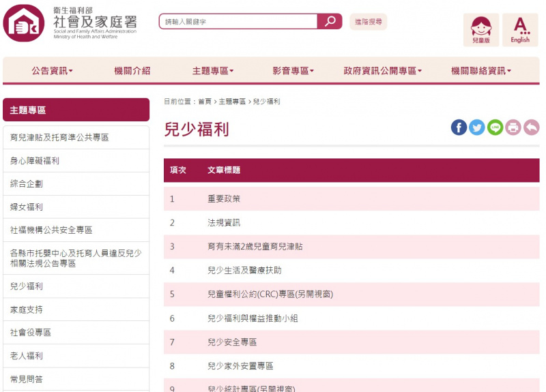Image resolution: width=546 pixels, height=392 pixels.
Task: Share page via Twitter icon
Action: point(477,127)
